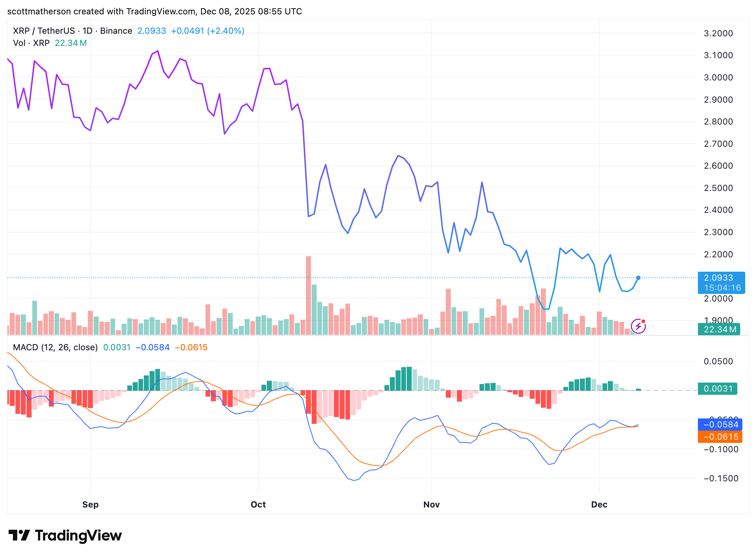The image size is (756, 557).
Task: Click the TradingView wordmark text
Action: coord(78,535)
